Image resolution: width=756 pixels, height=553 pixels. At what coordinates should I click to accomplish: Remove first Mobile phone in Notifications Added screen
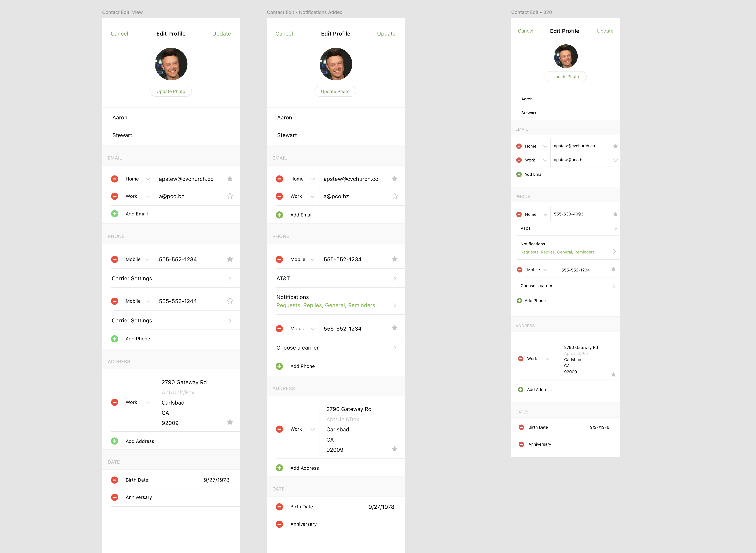pyautogui.click(x=279, y=259)
